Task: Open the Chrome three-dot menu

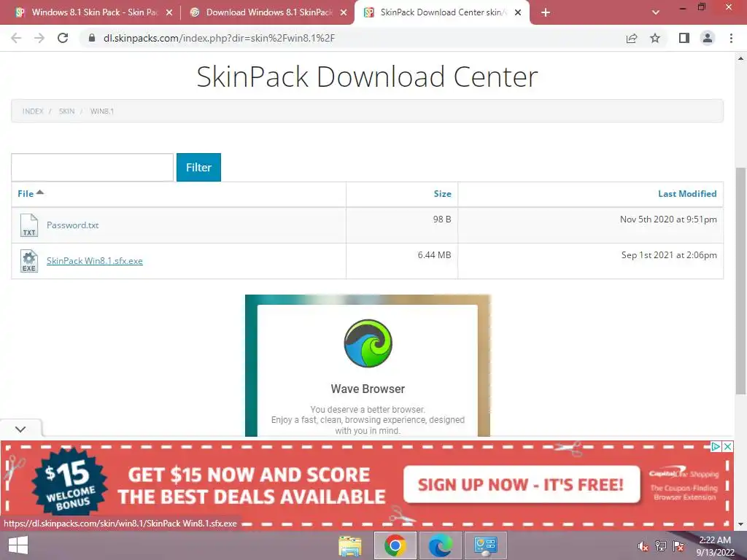Action: coord(731,38)
